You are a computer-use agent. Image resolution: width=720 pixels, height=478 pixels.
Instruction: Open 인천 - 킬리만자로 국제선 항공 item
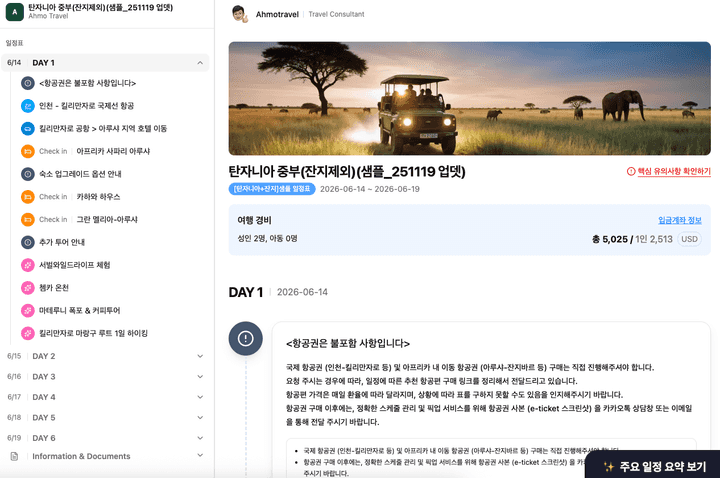tap(86, 106)
